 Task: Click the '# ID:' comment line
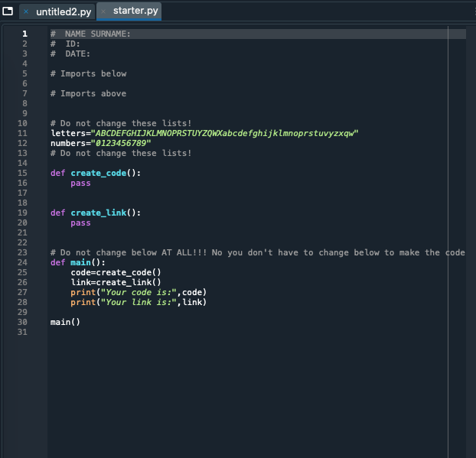click(x=65, y=44)
